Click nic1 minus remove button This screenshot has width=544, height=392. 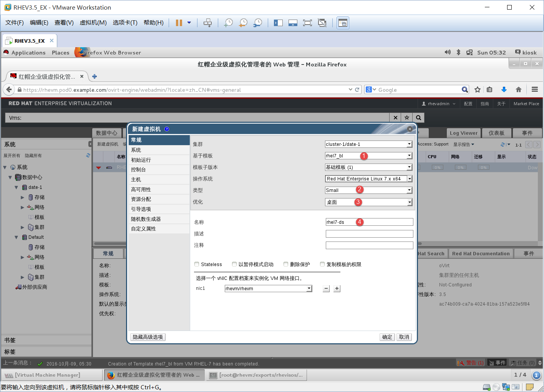coord(326,289)
